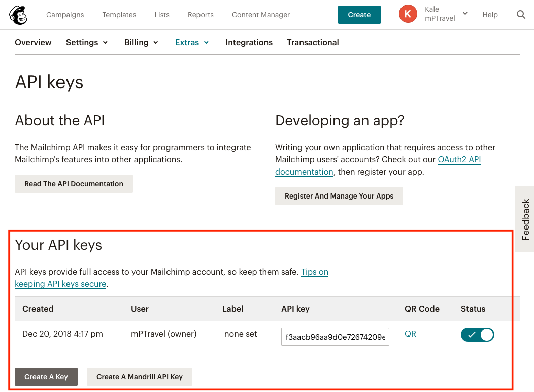Screen dimensions: 534x392
Task: Open the Campaigns menu item
Action: pyautogui.click(x=65, y=15)
